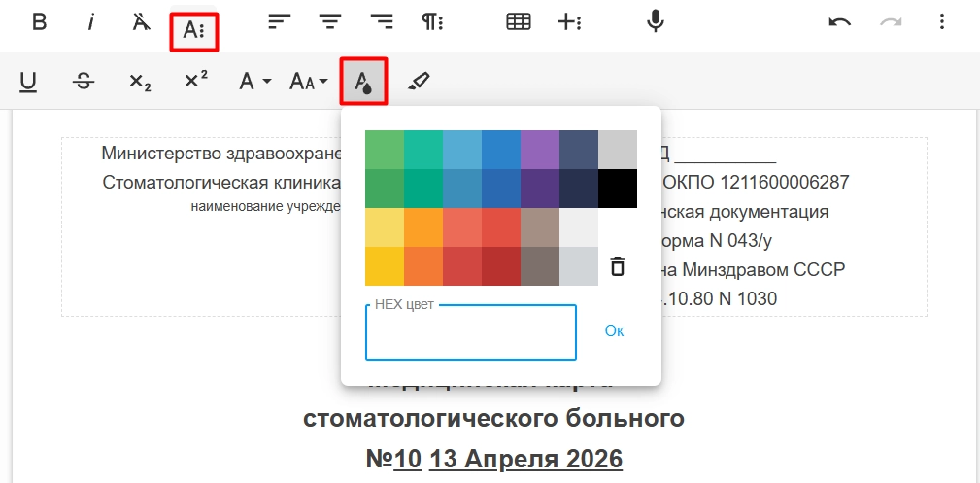Image resolution: width=980 pixels, height=483 pixels.
Task: Toggle italic text formatting
Action: (x=90, y=22)
